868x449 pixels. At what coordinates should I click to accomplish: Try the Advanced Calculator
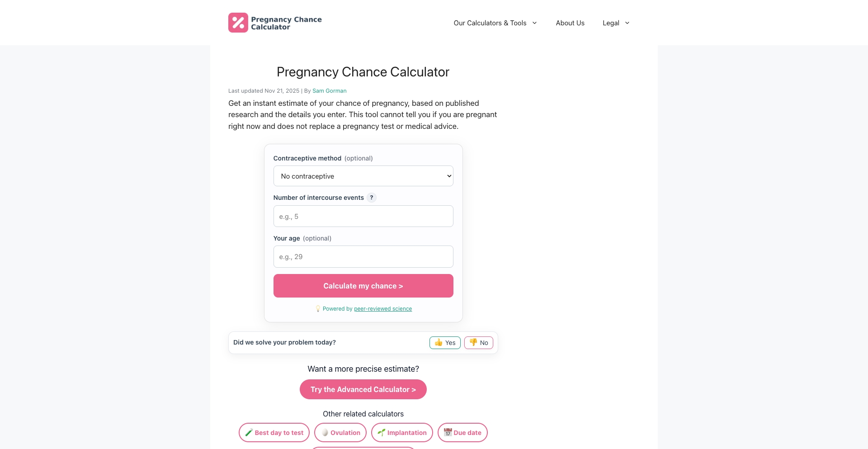pos(363,389)
